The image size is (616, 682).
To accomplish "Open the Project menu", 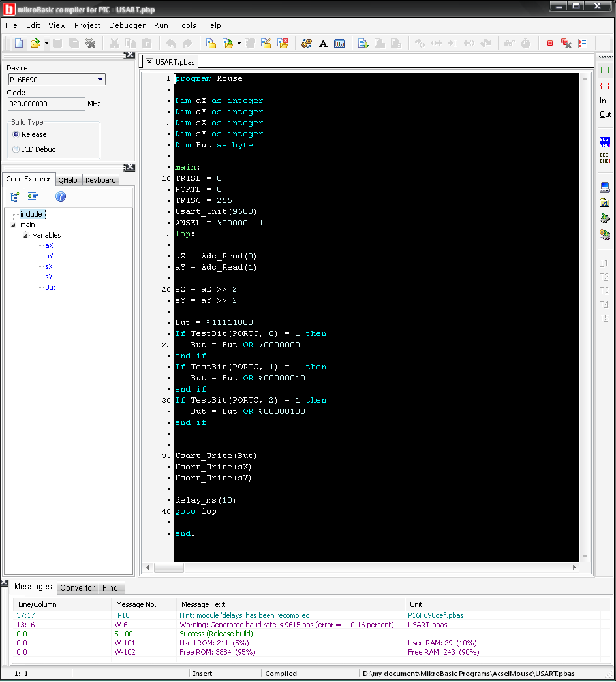I will pos(87,25).
